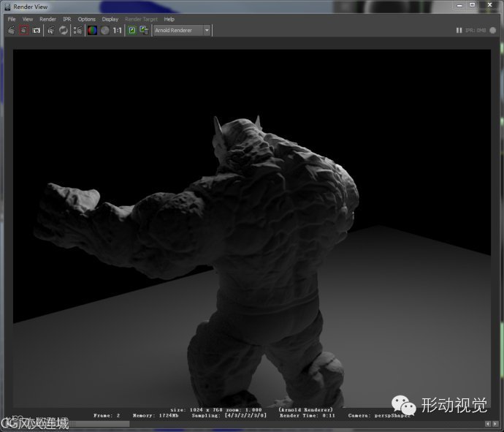Viewport: 504px width, 432px height.
Task: Click the Keep image icon
Action: [x=132, y=30]
